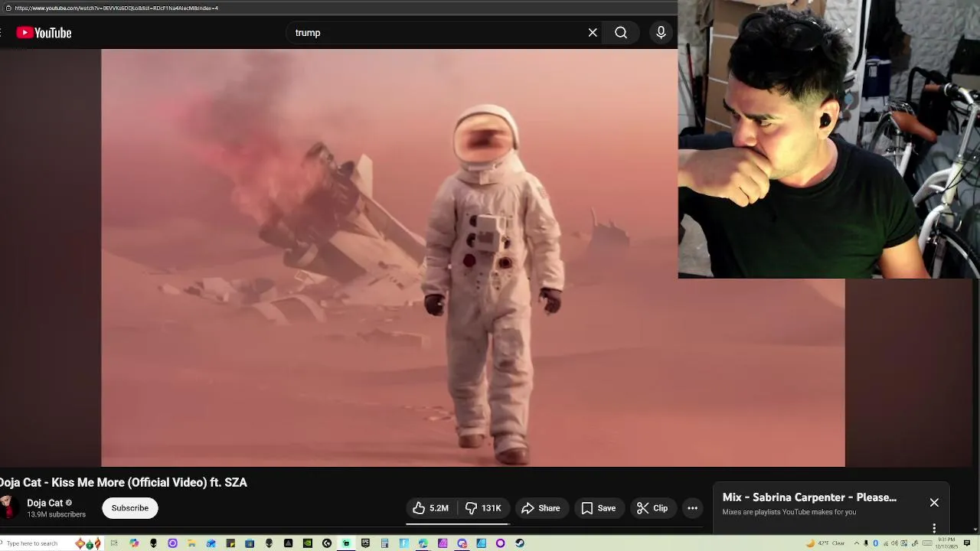Viewport: 980px width, 551px height.
Task: Click "Mixes are playlists YouTube makes for you" text
Action: (x=789, y=512)
